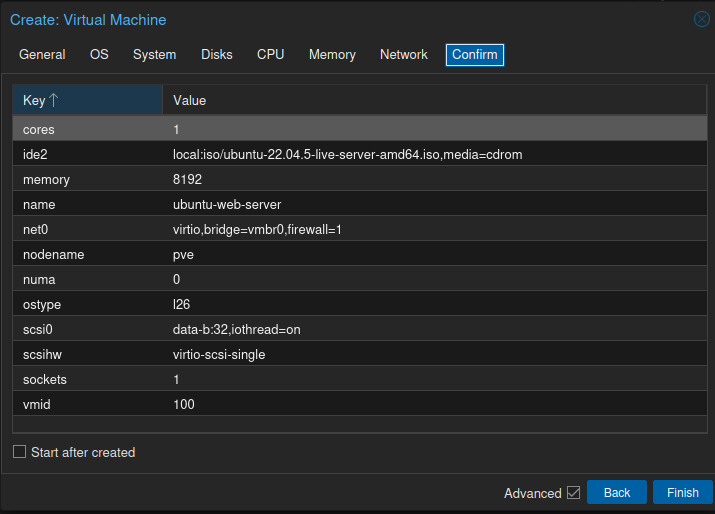The width and height of the screenshot is (715, 514).
Task: Switch to the CPU tab
Action: point(270,55)
